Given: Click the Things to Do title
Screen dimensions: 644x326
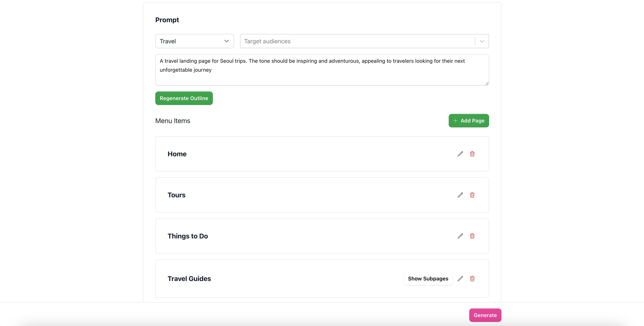Looking at the screenshot, I should [187, 236].
